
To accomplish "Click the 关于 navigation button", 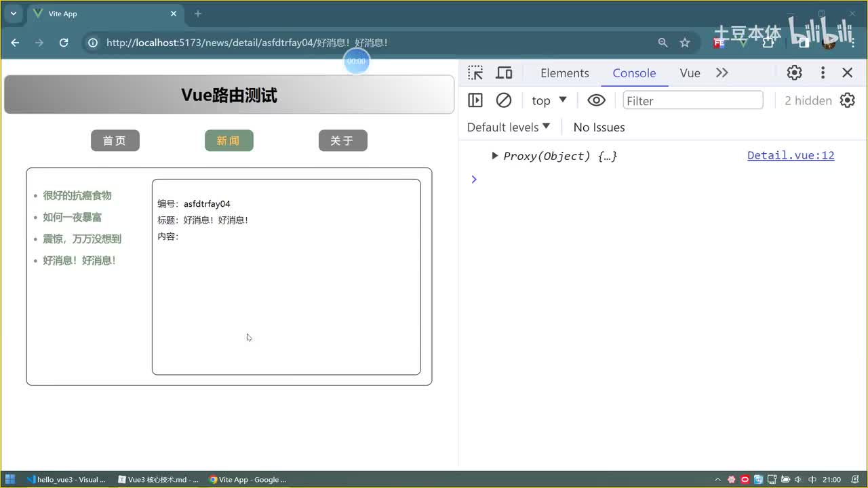I will pyautogui.click(x=343, y=140).
